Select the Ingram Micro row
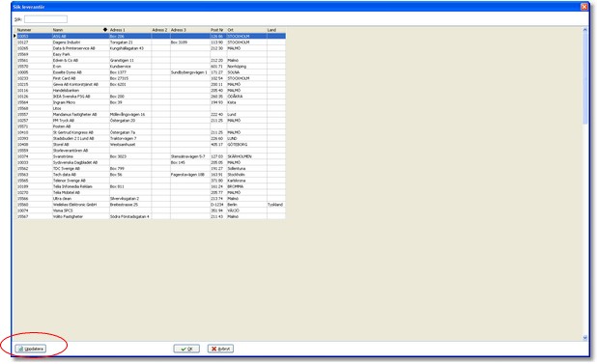The width and height of the screenshot is (597, 364). point(151,102)
